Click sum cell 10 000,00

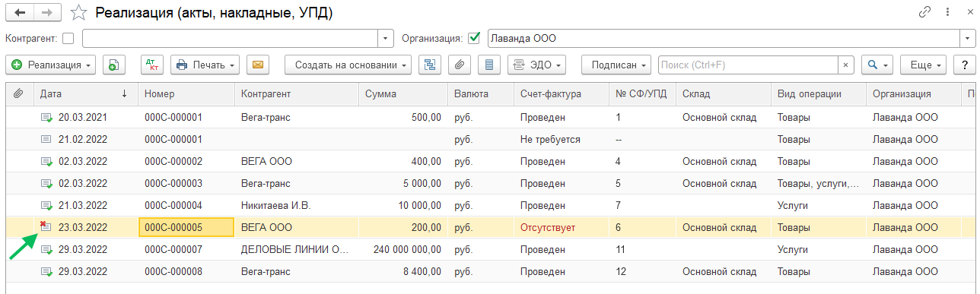[x=402, y=205]
